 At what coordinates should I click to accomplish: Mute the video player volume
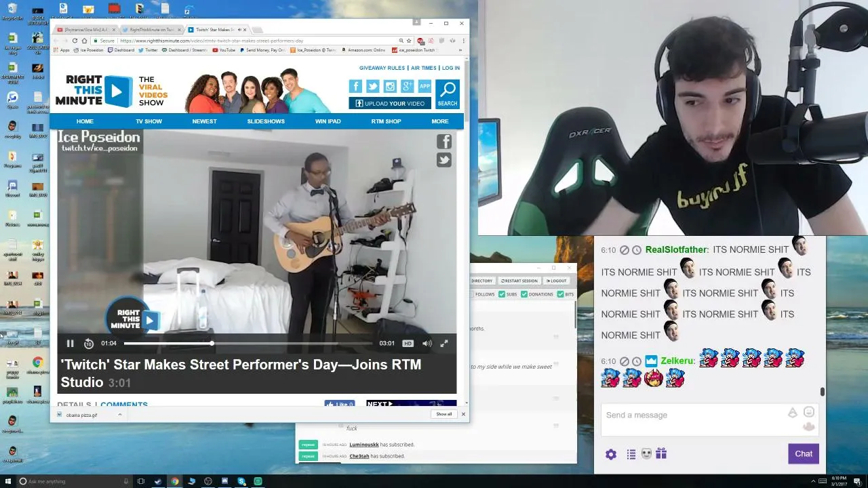(427, 344)
